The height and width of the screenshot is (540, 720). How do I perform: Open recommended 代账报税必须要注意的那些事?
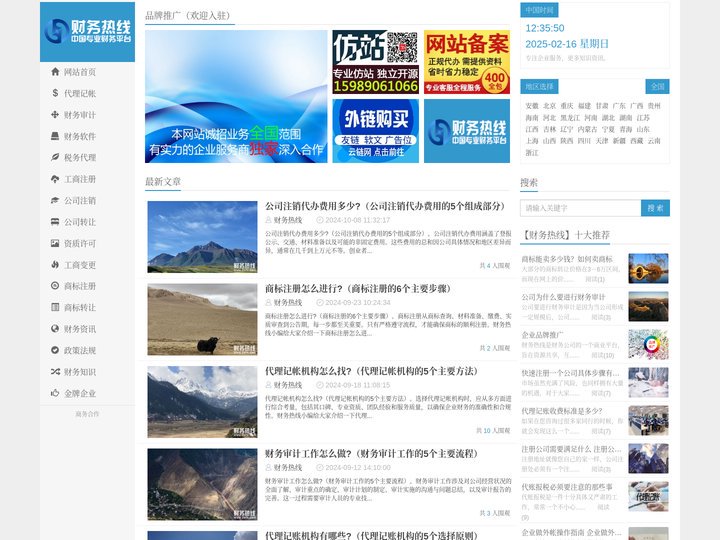click(567, 487)
